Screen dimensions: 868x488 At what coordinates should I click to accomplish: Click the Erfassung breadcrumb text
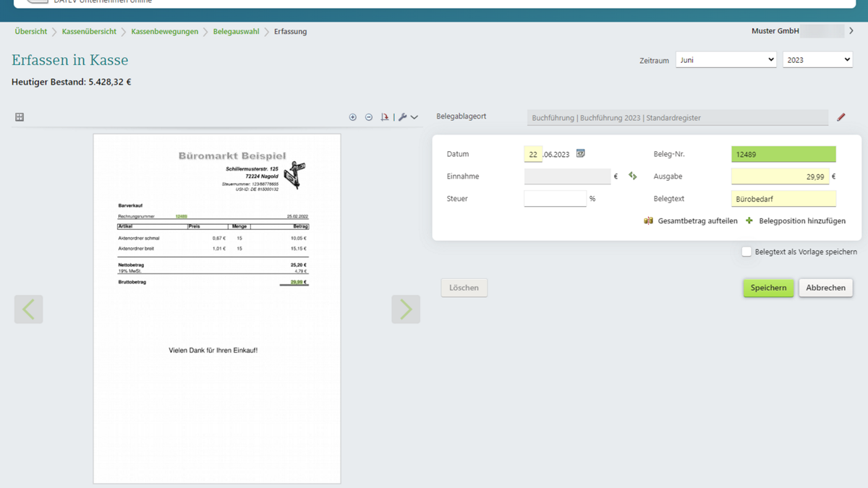[291, 32]
